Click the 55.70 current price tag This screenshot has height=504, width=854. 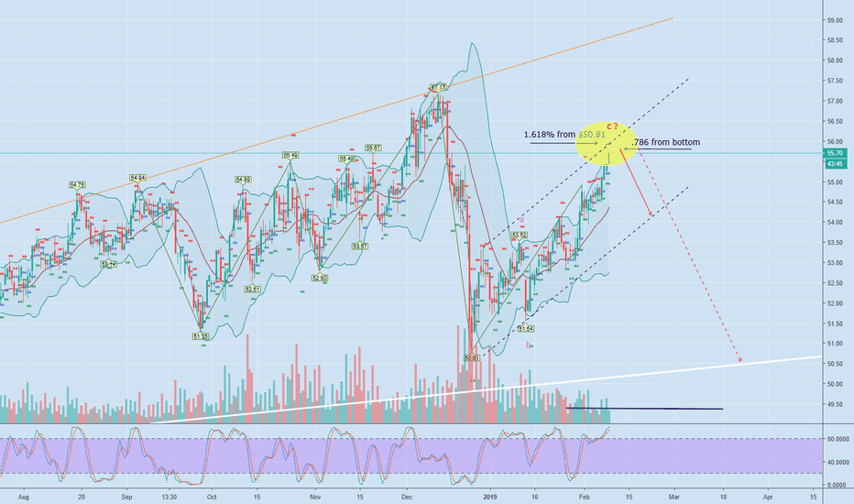tap(835, 154)
